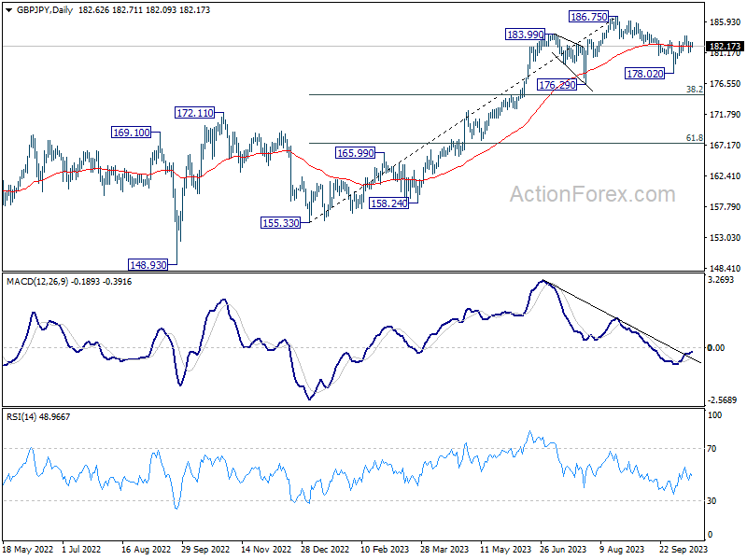Click the 155.330 swing low label
This screenshot has height=560, width=747.
(x=281, y=223)
